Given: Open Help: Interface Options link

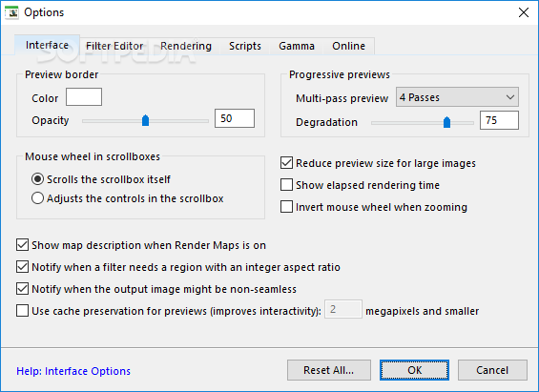Looking at the screenshot, I should (73, 371).
